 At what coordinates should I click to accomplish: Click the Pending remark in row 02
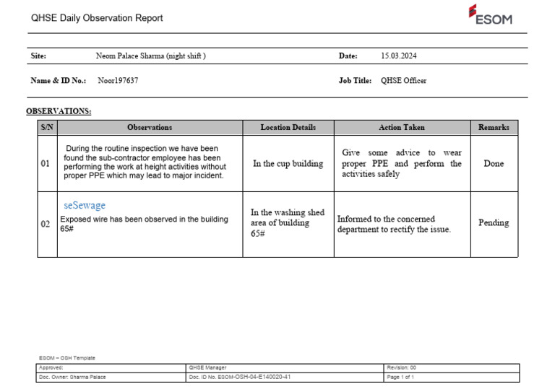pyautogui.click(x=494, y=223)
